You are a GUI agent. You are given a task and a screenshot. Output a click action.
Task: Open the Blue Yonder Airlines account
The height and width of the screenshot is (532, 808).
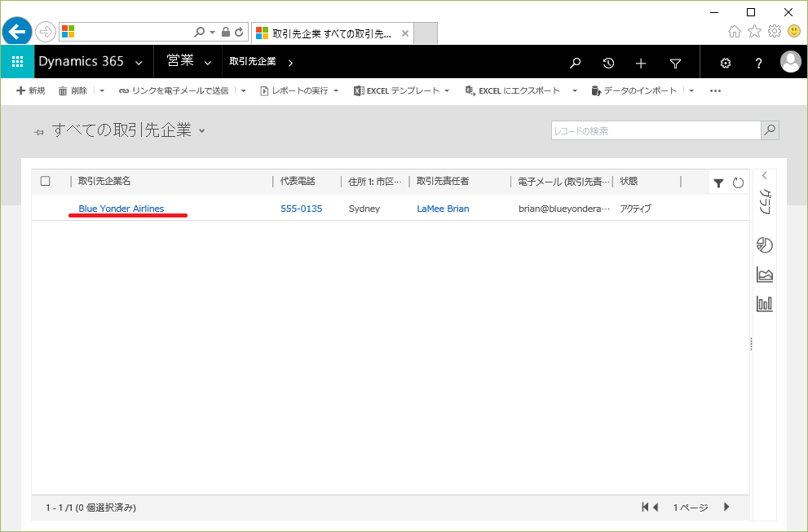[121, 209]
